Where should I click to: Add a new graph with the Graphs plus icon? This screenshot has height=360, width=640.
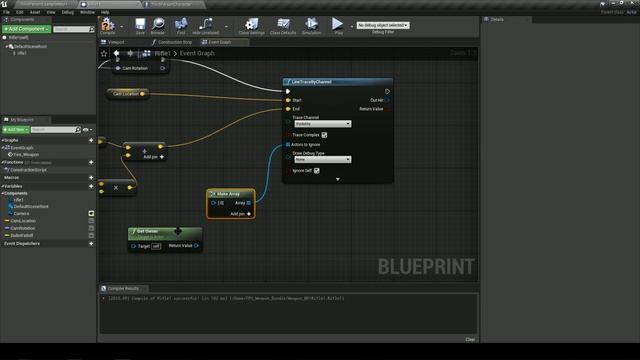point(91,140)
